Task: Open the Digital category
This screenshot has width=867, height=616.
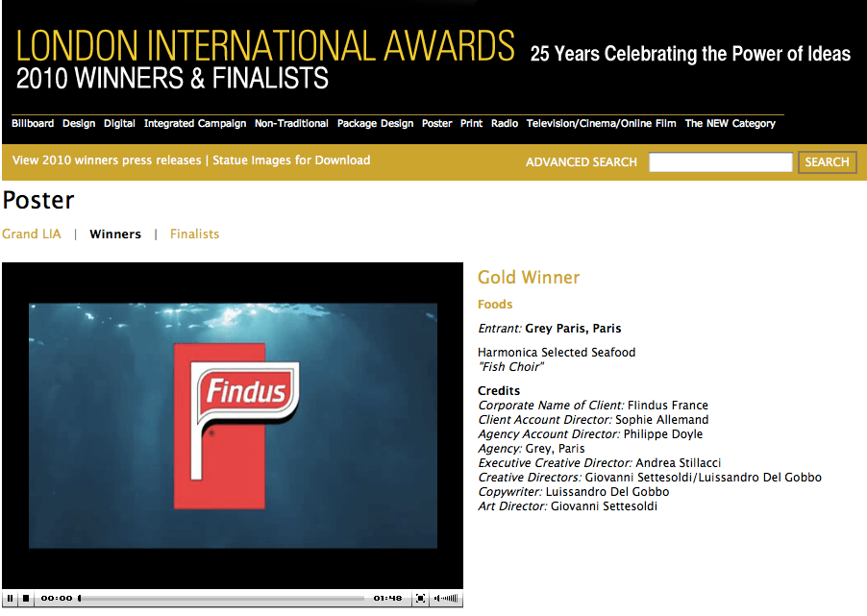Action: (x=119, y=123)
